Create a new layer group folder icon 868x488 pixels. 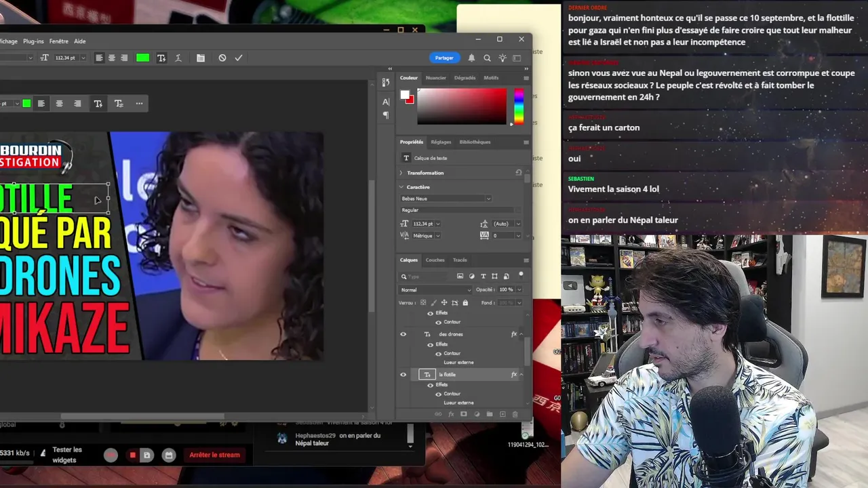tap(490, 414)
